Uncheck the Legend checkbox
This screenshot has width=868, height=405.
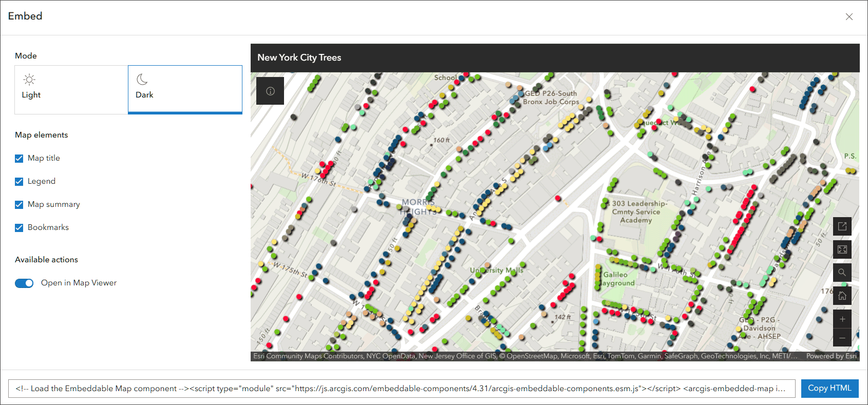(19, 181)
